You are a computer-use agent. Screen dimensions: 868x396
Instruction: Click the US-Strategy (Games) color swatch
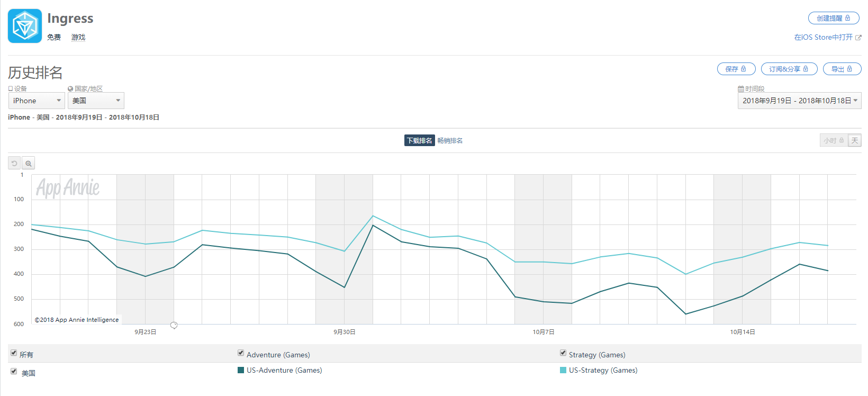pyautogui.click(x=563, y=370)
